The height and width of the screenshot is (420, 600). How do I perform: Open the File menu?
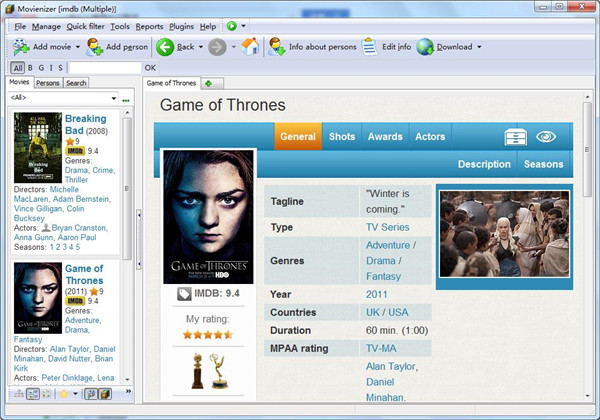click(x=20, y=26)
